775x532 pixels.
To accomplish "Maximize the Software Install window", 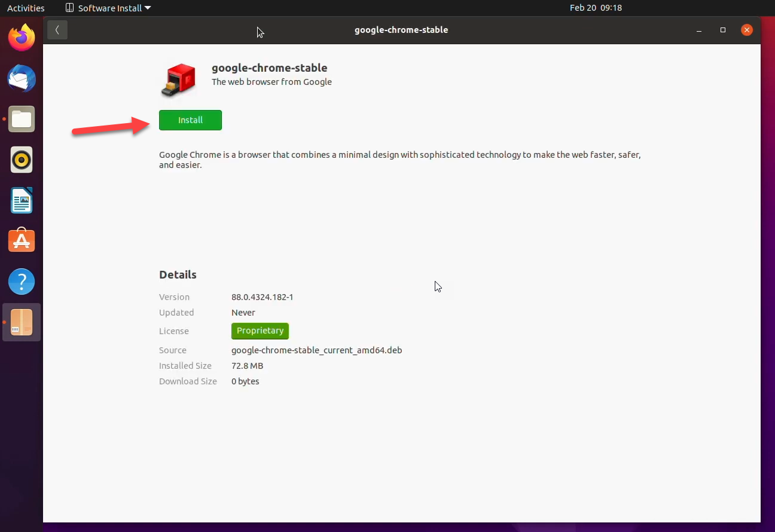I will click(x=723, y=30).
